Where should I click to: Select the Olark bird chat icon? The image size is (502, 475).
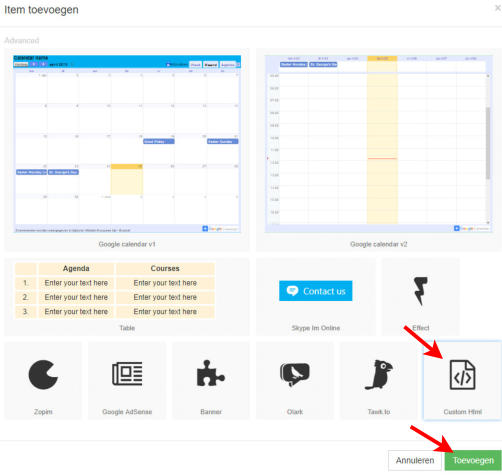295,374
